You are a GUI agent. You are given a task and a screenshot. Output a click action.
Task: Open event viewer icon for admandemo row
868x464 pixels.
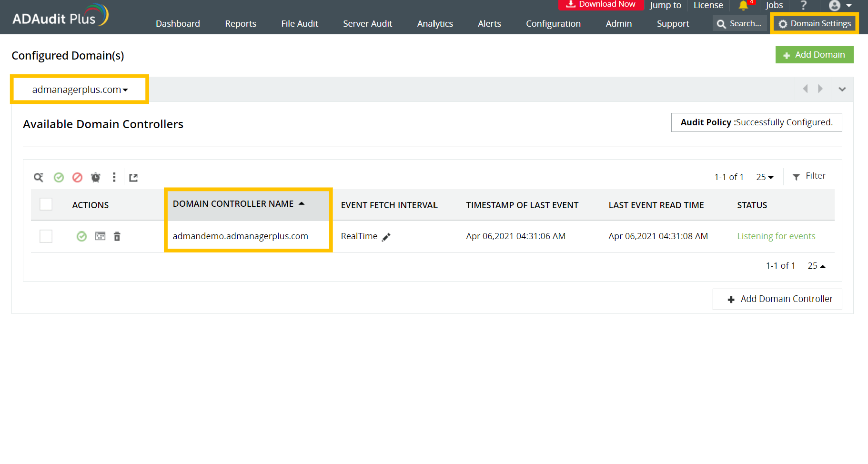coord(100,236)
